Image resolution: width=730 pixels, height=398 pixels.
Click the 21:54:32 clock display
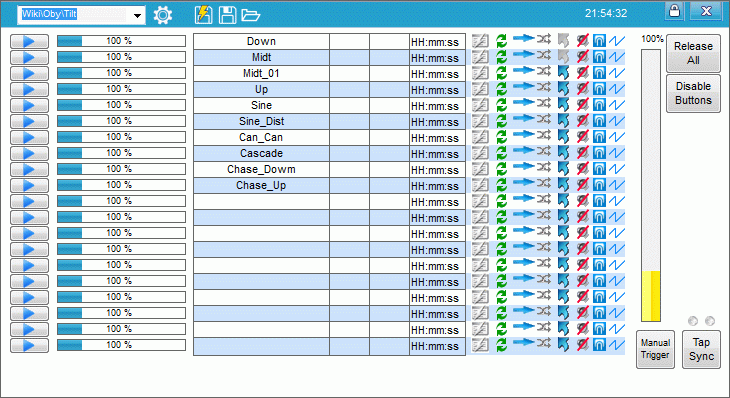606,13
